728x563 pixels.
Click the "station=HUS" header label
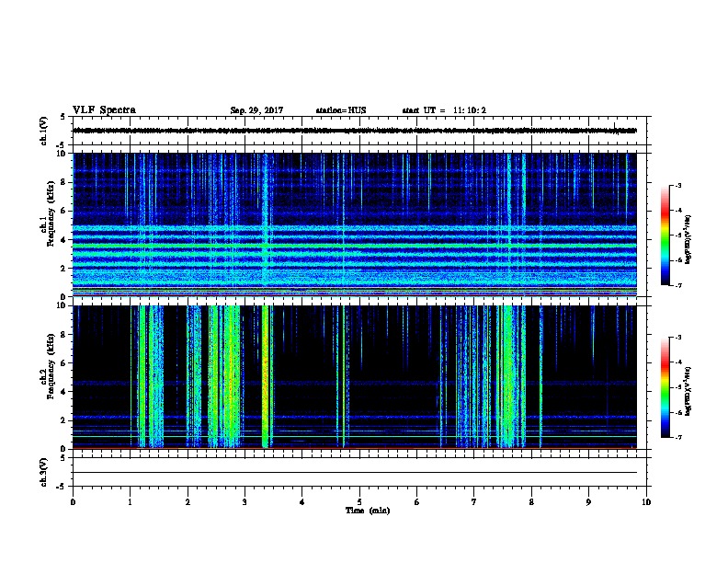(x=341, y=110)
